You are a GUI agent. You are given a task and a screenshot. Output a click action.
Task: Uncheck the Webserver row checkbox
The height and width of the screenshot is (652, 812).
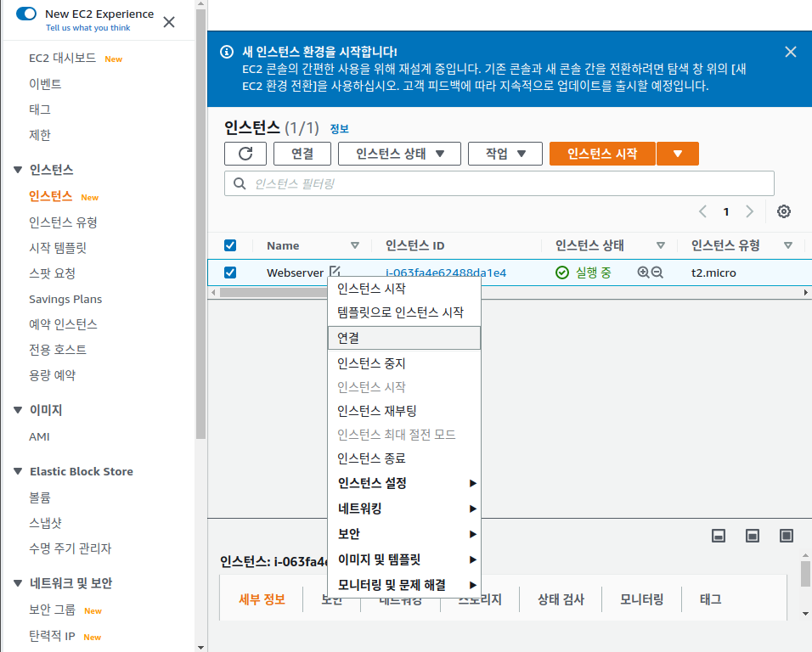pos(230,273)
